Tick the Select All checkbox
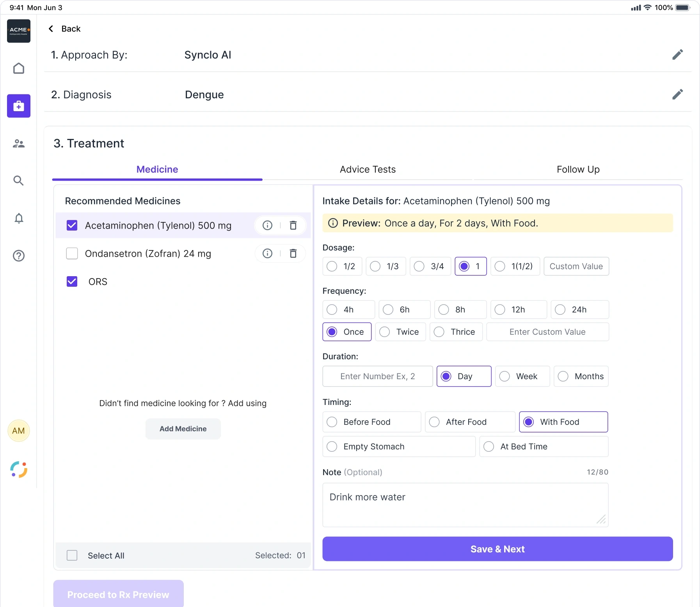The width and height of the screenshot is (700, 607). pyautogui.click(x=72, y=556)
